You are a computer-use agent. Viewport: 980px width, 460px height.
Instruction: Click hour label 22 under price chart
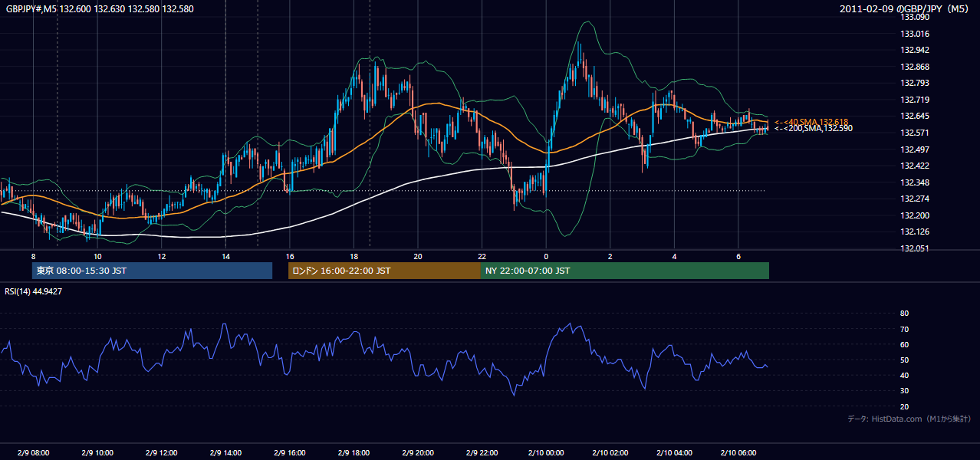[x=482, y=256]
